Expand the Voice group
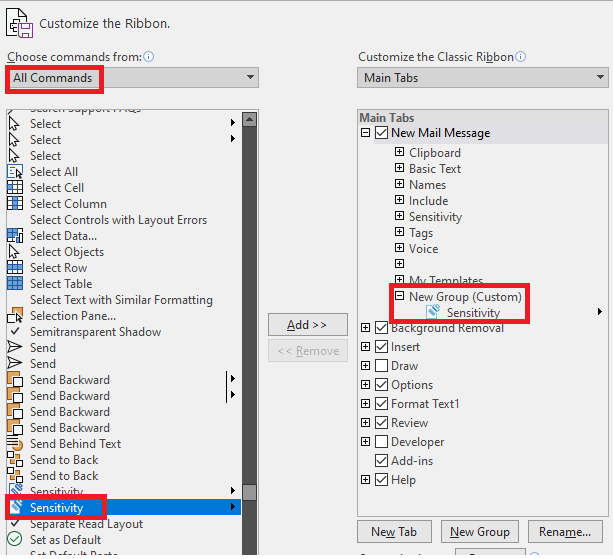 [x=399, y=248]
